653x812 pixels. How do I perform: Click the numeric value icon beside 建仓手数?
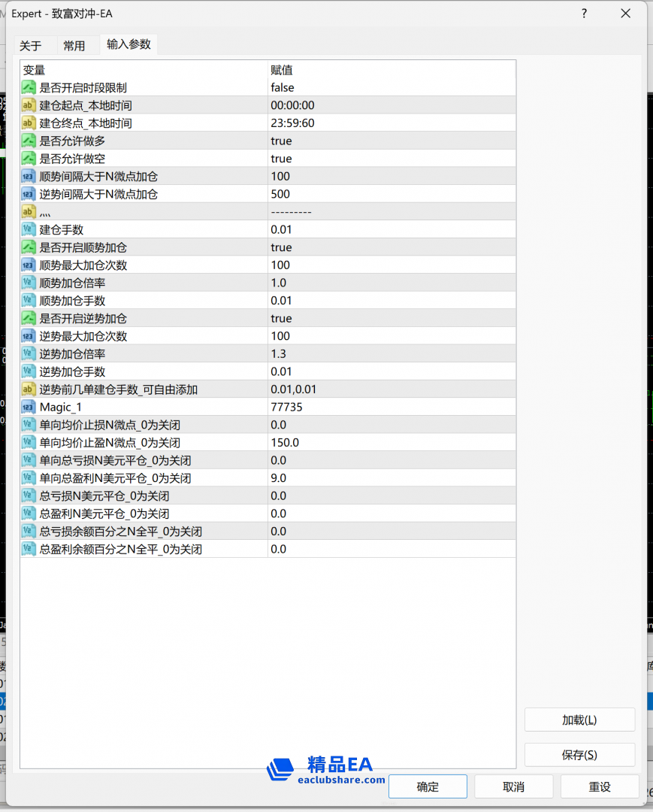(28, 229)
